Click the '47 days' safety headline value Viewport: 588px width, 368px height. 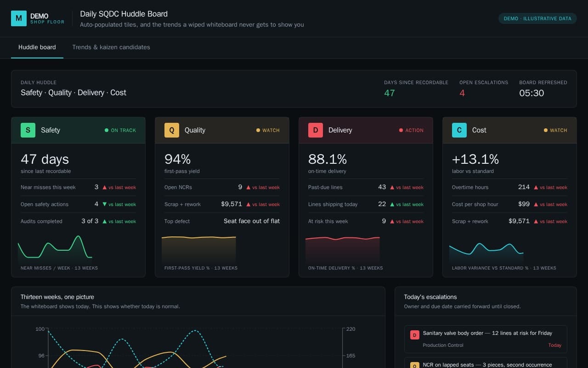click(x=45, y=159)
